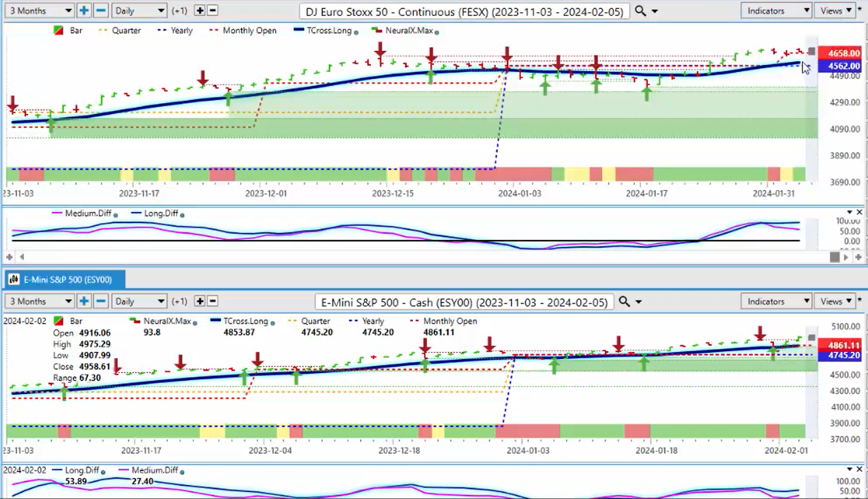The height and width of the screenshot is (499, 868).
Task: Click the NeuralX.Max legend icon in top chart
Action: 375,31
